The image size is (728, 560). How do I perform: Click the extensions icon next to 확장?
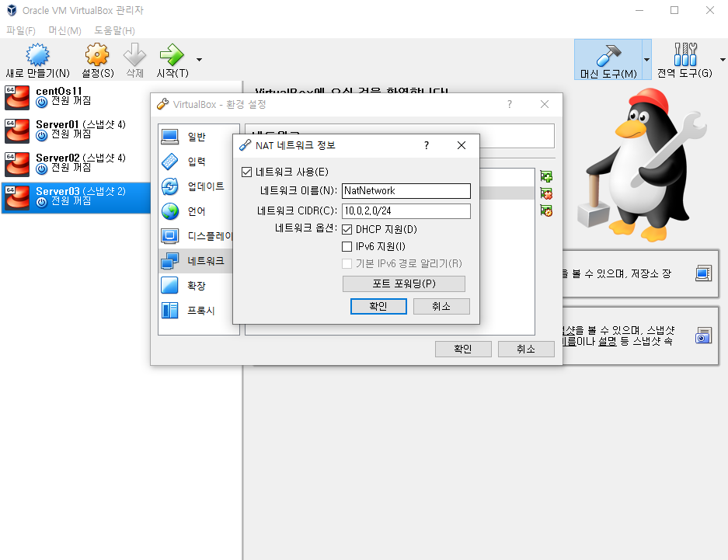pyautogui.click(x=170, y=286)
